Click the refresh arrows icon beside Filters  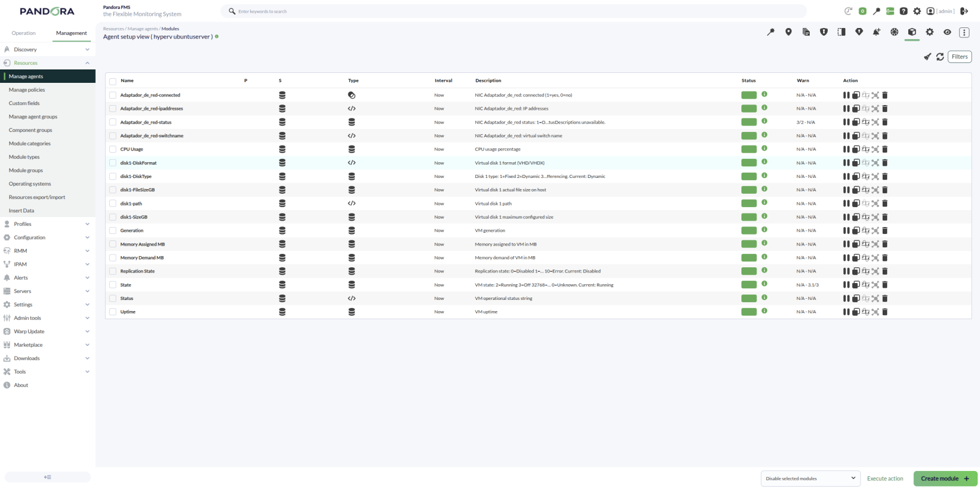[940, 57]
